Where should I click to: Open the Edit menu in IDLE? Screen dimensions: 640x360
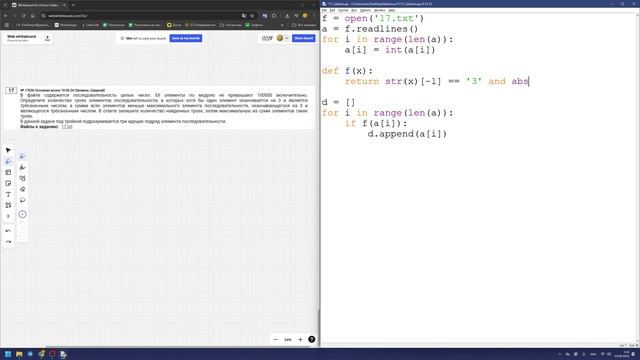332,10
